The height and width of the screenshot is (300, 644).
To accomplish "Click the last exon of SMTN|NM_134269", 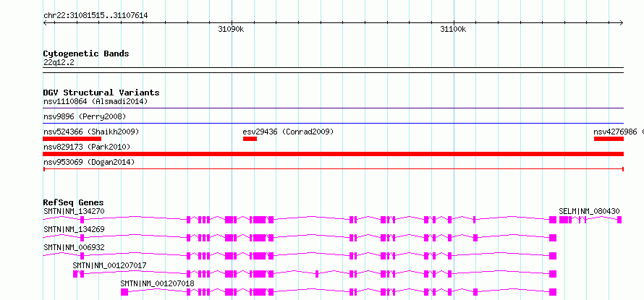I will coord(553,238).
